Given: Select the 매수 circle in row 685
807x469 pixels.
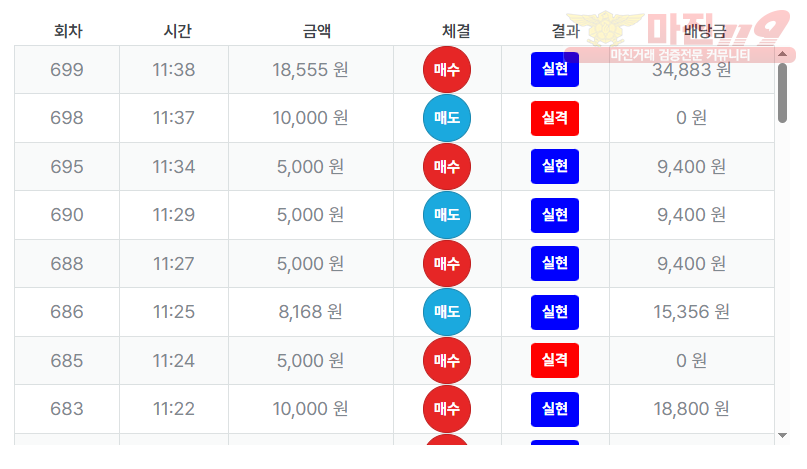Looking at the screenshot, I should click(x=447, y=361).
